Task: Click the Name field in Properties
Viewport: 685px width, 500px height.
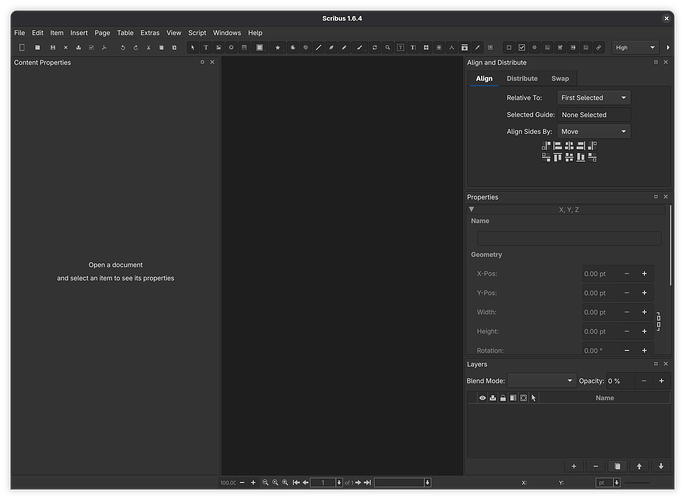Action: (x=566, y=238)
